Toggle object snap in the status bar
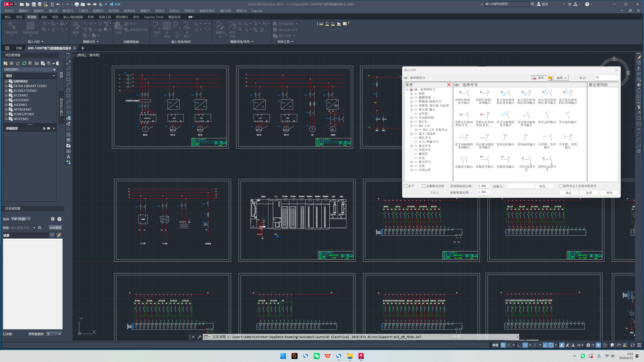This screenshot has height=362, width=644. coord(551,345)
